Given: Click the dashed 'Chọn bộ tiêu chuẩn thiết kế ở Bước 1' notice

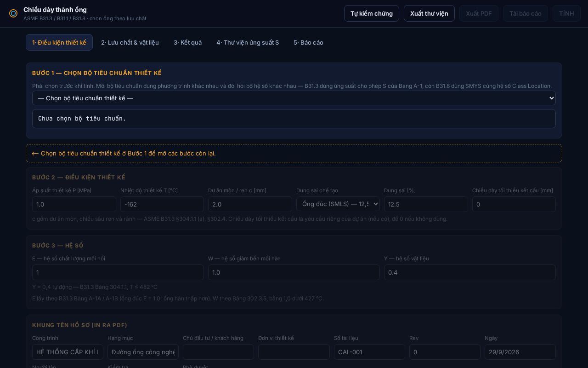Looking at the screenshot, I should coord(294,153).
